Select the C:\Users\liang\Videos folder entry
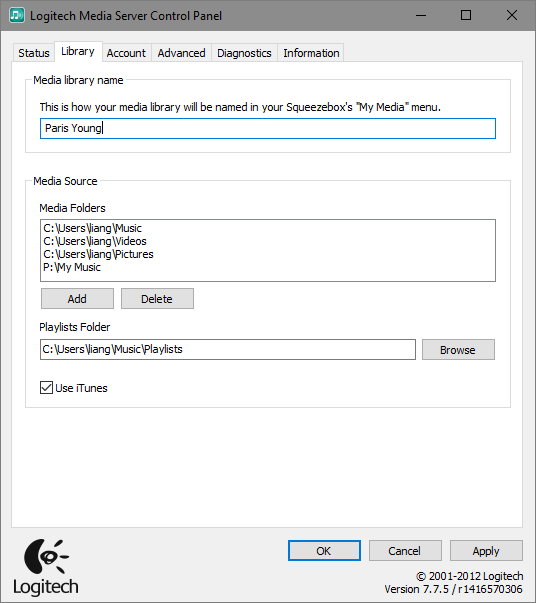Viewport: 536px width, 603px height. tap(95, 241)
